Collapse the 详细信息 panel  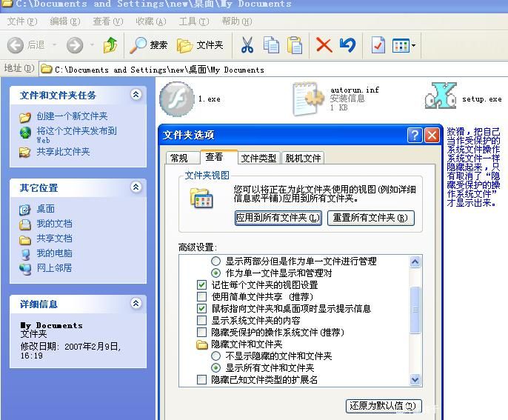click(136, 304)
